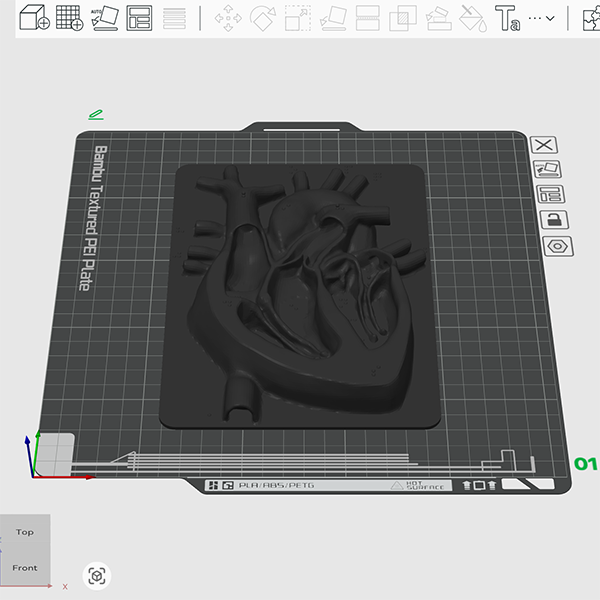Choose the Lay on face tool
The height and width of the screenshot is (600, 600).
tap(332, 18)
